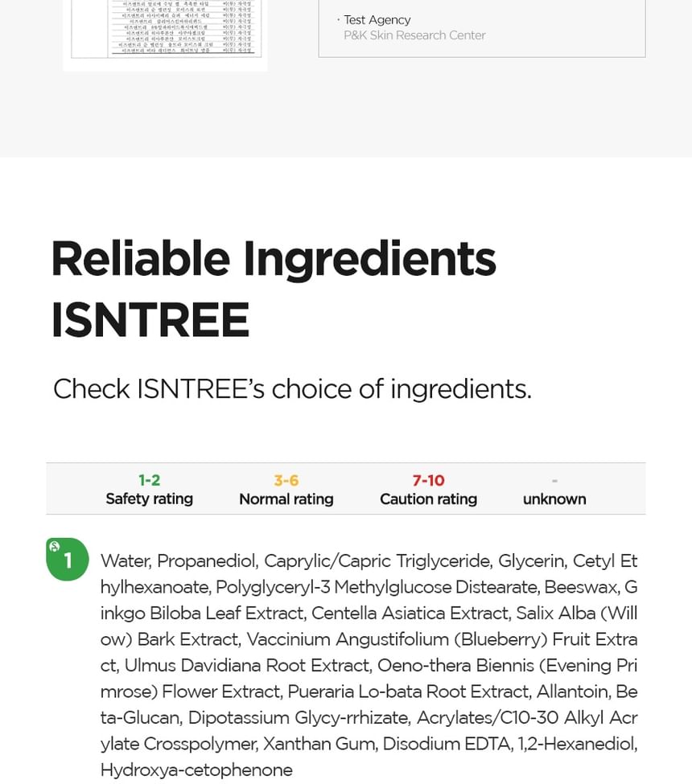Click the certificate document thumbnail
692x784 pixels.
pyautogui.click(x=166, y=32)
